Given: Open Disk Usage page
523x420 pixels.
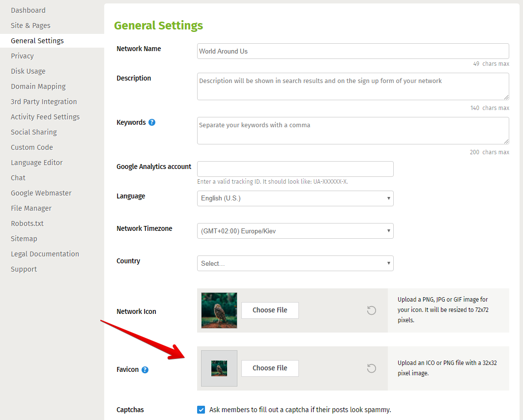Looking at the screenshot, I should pos(29,71).
